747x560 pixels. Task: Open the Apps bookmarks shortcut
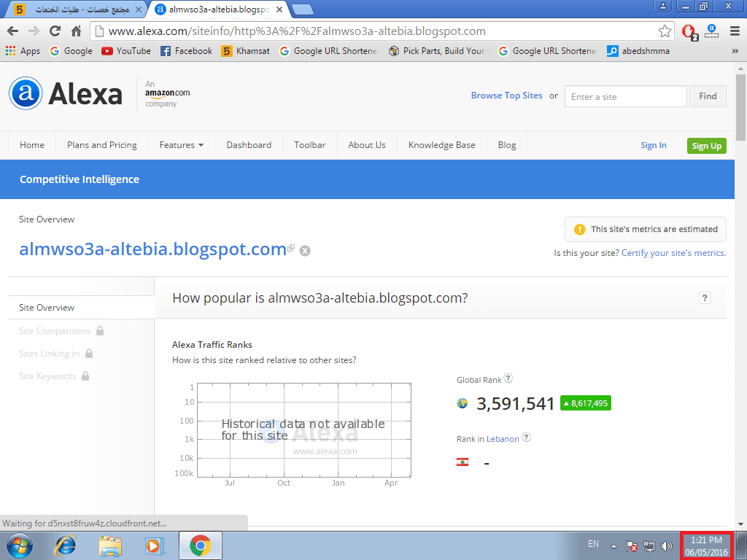tap(23, 51)
